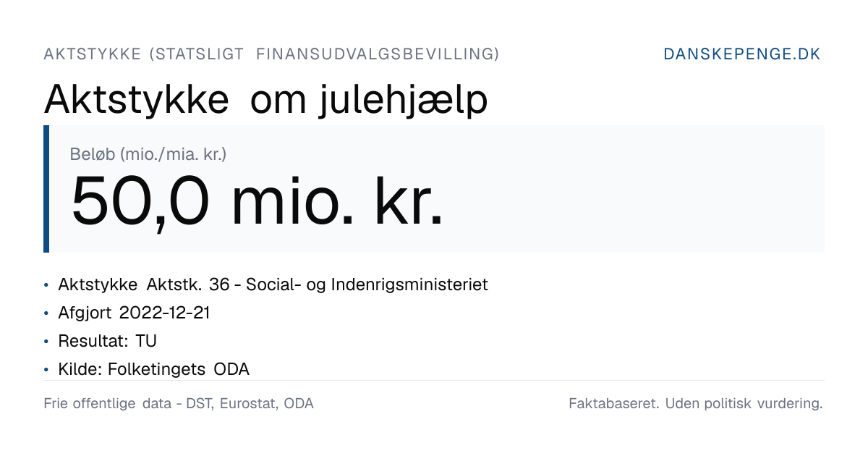This screenshot has width=868, height=456.
Task: Click the word Eurostat in the footer
Action: (248, 404)
